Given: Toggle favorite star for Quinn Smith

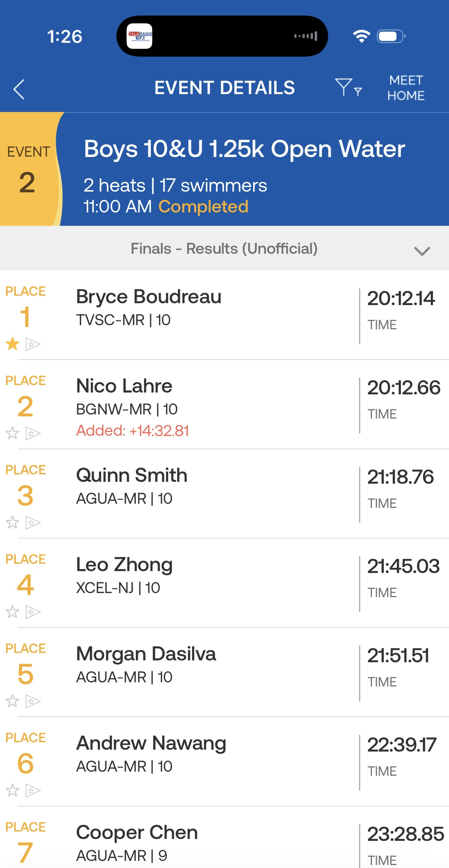Looking at the screenshot, I should [x=13, y=522].
